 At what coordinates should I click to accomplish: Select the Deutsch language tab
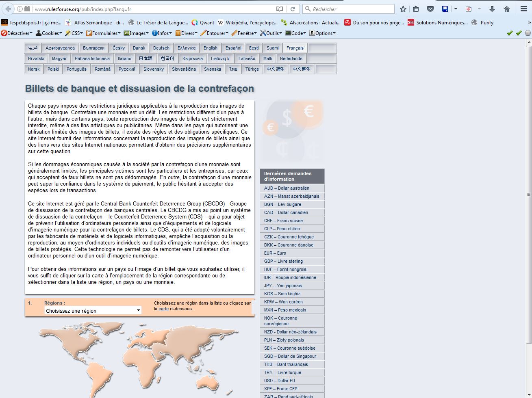click(x=161, y=48)
